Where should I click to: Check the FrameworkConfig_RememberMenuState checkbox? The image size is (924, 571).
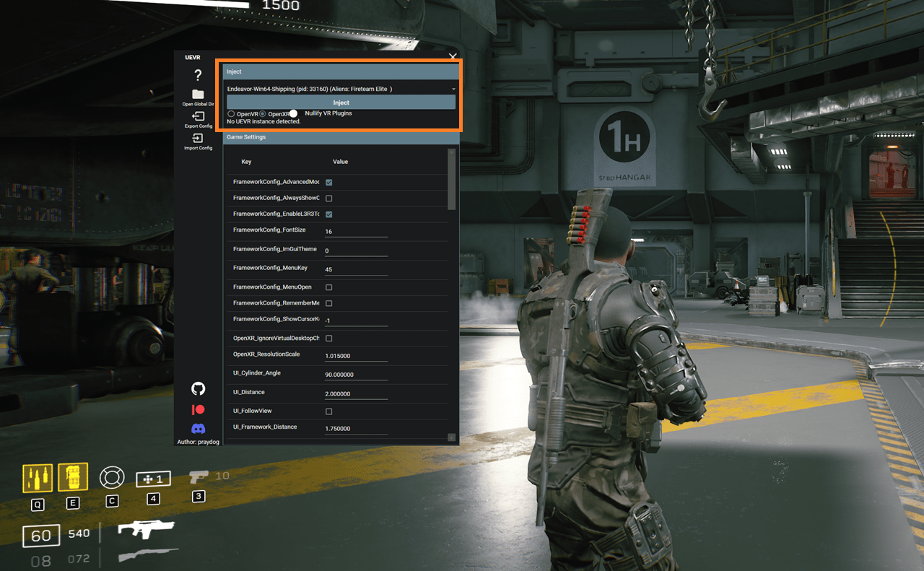point(329,303)
